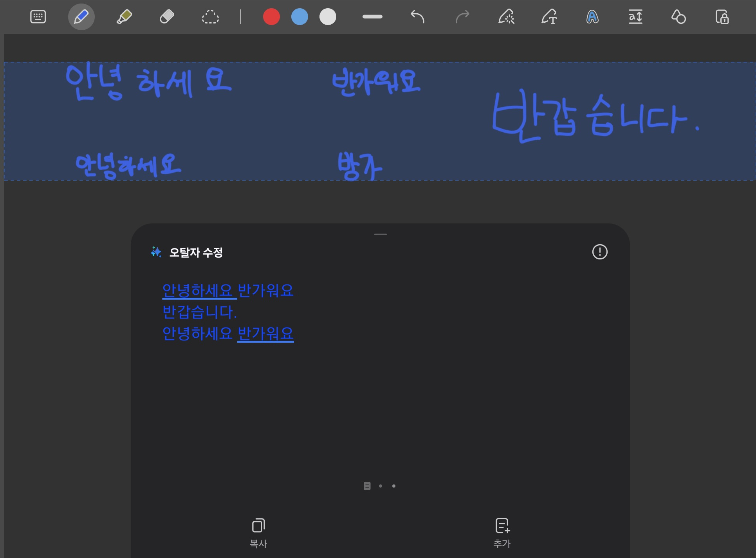This screenshot has height=558, width=756.
Task: Undo the last stroke
Action: point(417,17)
